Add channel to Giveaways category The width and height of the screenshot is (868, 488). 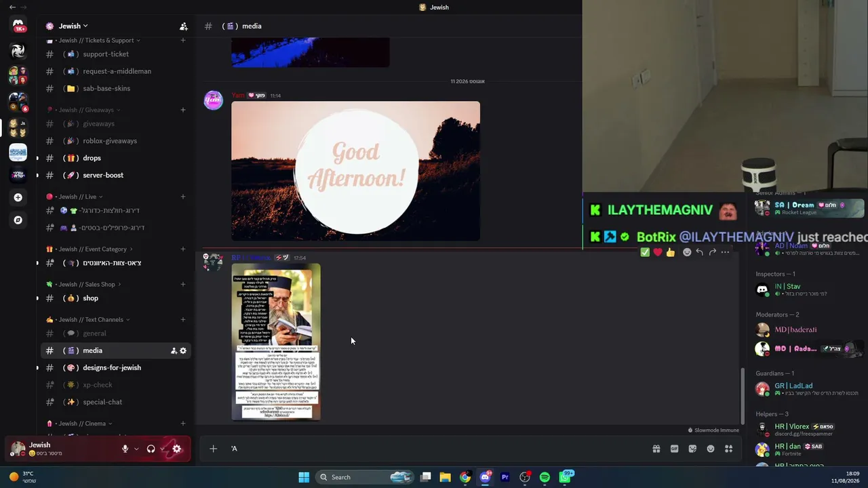[183, 110]
